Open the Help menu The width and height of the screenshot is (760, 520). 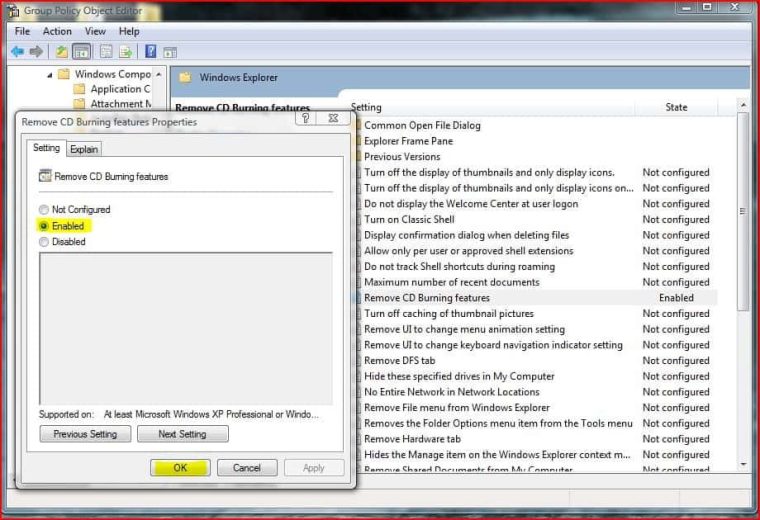129,31
